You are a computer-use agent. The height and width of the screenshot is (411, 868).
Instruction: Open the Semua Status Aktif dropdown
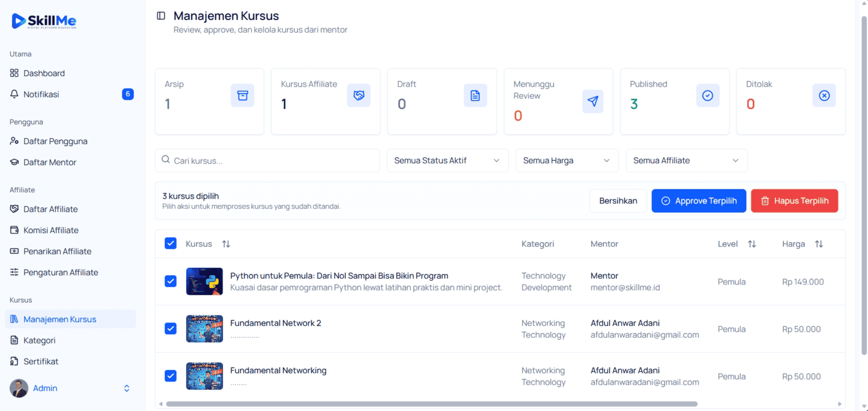[x=447, y=160]
